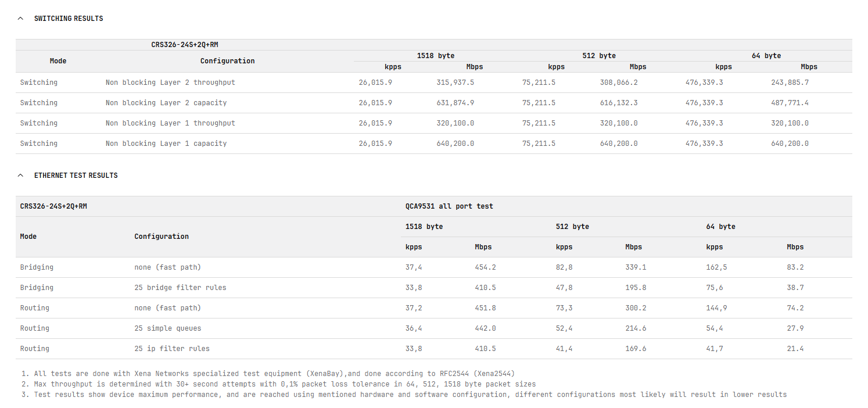
Task: Select 'Non blocking Layer 1 capacity' configuration cell
Action: [166, 144]
